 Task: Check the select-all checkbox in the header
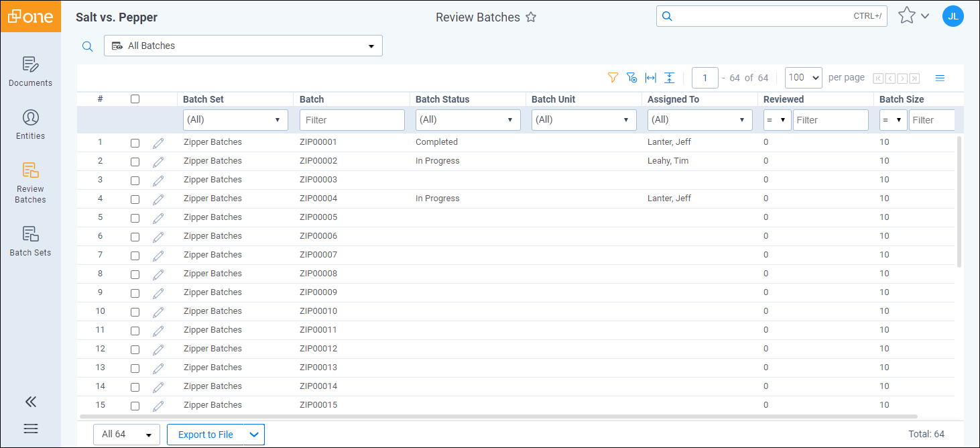[135, 99]
